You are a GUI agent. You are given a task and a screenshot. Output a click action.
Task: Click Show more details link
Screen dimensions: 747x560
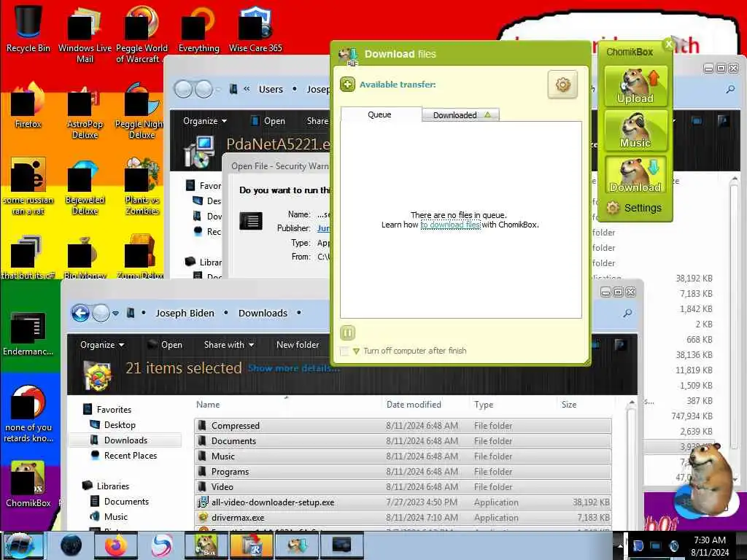click(x=293, y=368)
